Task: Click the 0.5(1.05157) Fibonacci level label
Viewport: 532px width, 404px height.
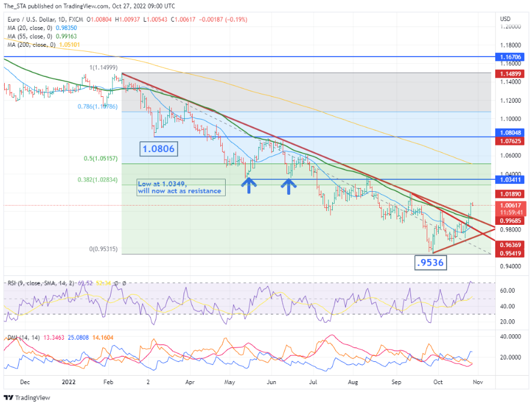Action: 102,159
